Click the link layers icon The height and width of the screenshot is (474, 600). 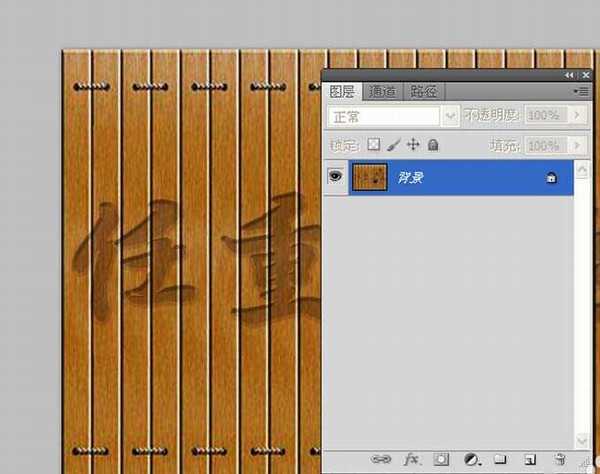[x=381, y=459]
